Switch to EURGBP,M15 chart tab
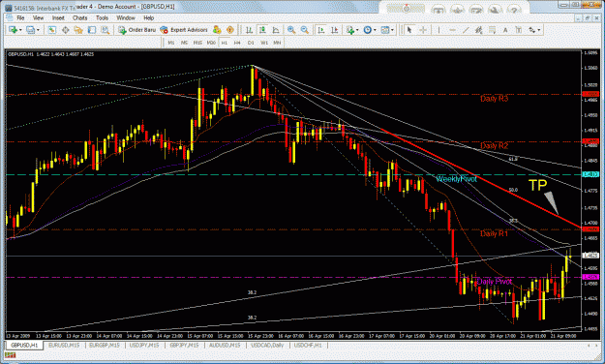This screenshot has width=605, height=364. click(x=105, y=345)
